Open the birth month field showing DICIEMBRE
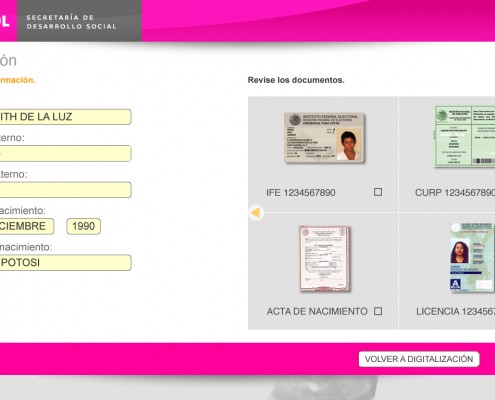 tap(27, 226)
